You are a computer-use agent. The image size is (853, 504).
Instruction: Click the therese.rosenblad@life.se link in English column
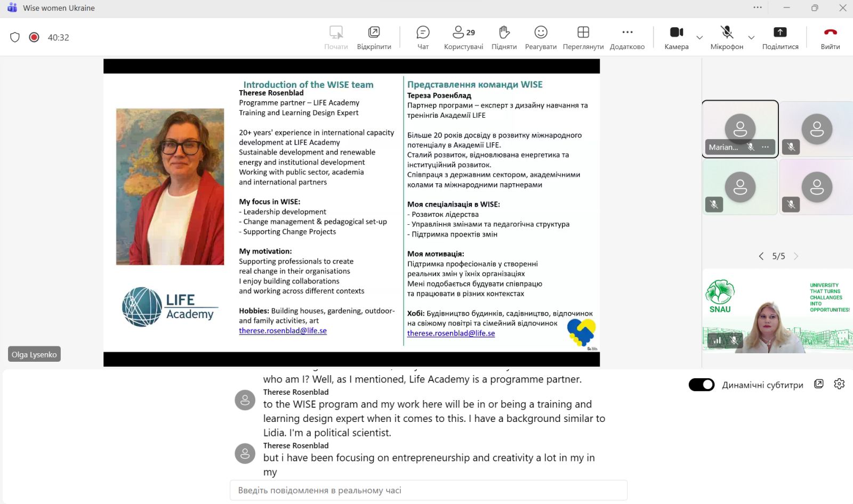(x=283, y=331)
